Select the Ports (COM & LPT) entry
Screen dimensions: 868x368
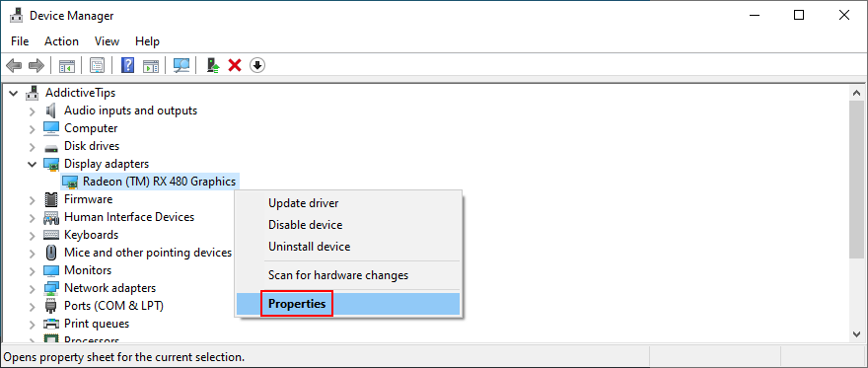click(x=113, y=306)
